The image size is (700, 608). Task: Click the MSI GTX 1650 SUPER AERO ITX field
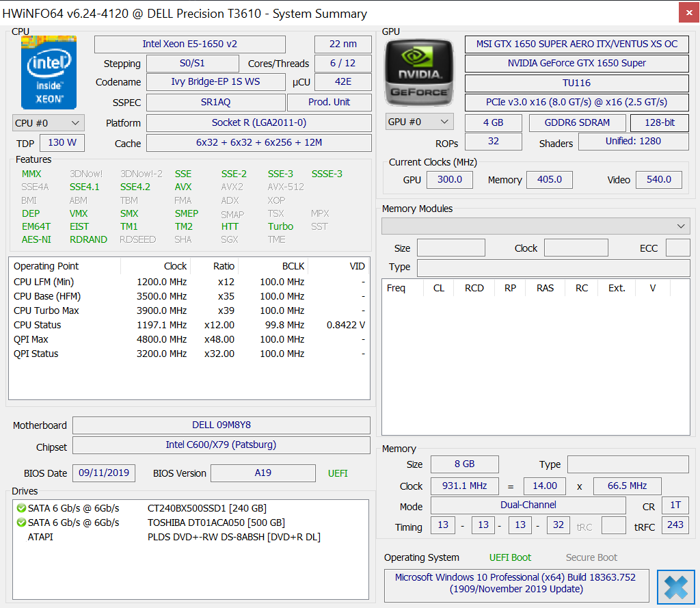coord(576,44)
